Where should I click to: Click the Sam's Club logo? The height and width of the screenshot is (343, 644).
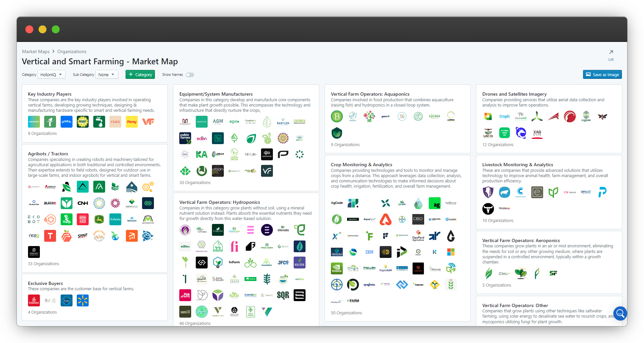pos(67,300)
